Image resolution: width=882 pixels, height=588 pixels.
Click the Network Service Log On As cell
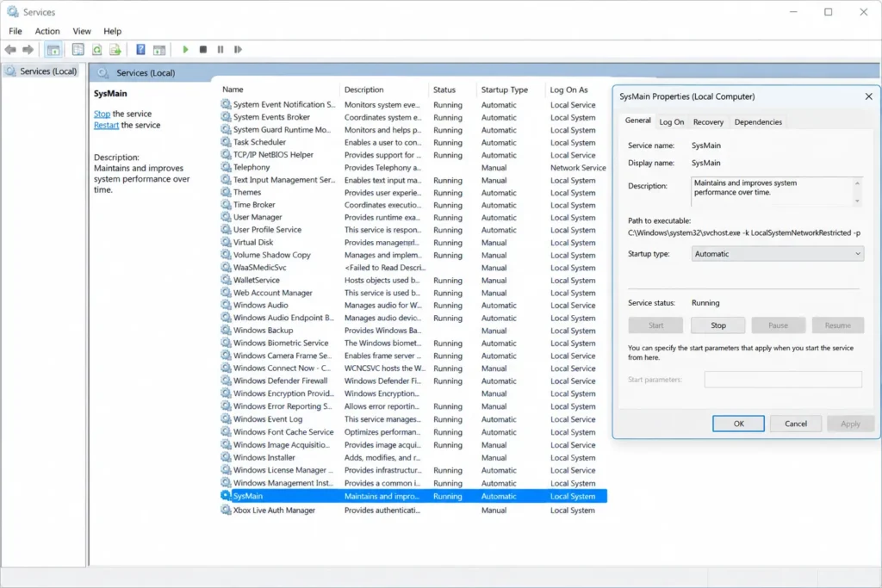[x=578, y=168]
